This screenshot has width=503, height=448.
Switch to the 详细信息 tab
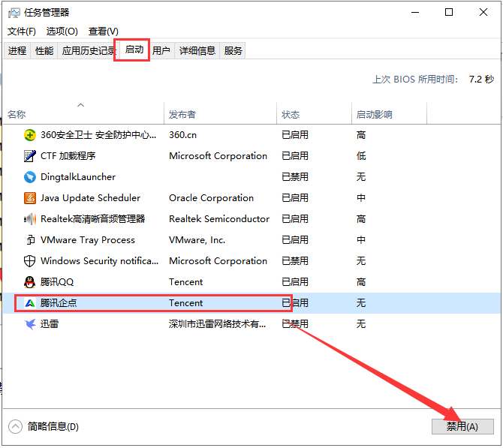pos(197,51)
